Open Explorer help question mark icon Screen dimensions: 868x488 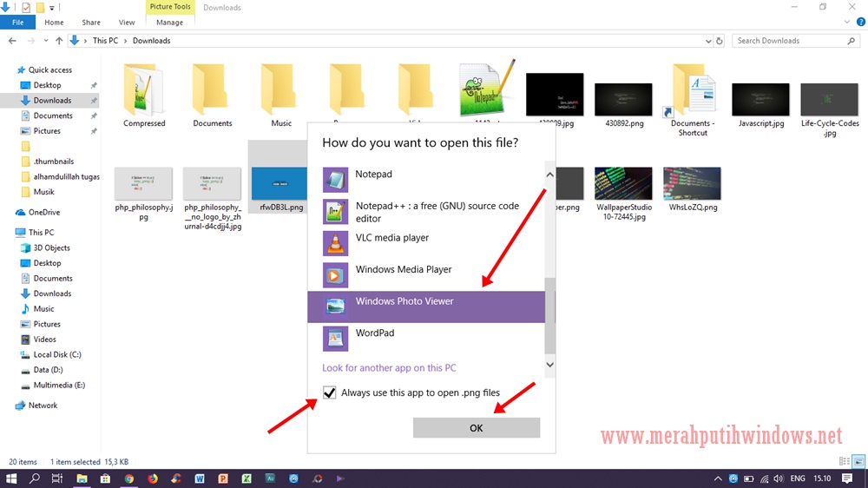pos(861,23)
